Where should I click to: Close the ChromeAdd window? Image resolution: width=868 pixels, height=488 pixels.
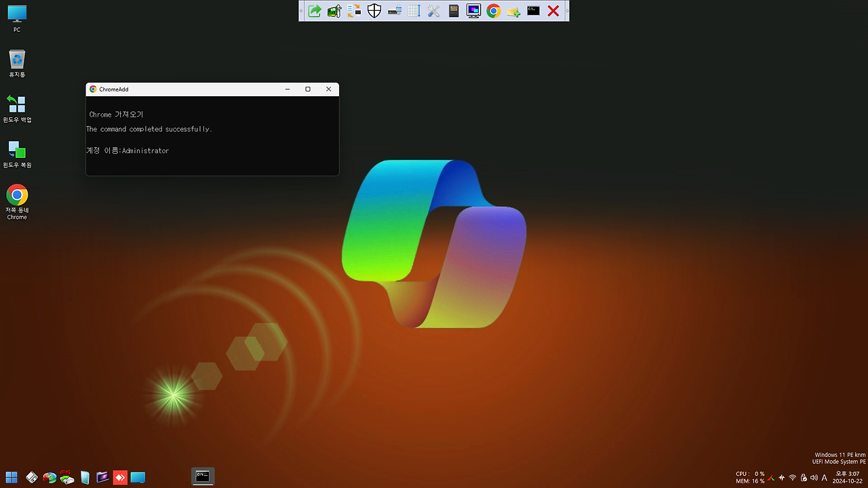pos(329,89)
